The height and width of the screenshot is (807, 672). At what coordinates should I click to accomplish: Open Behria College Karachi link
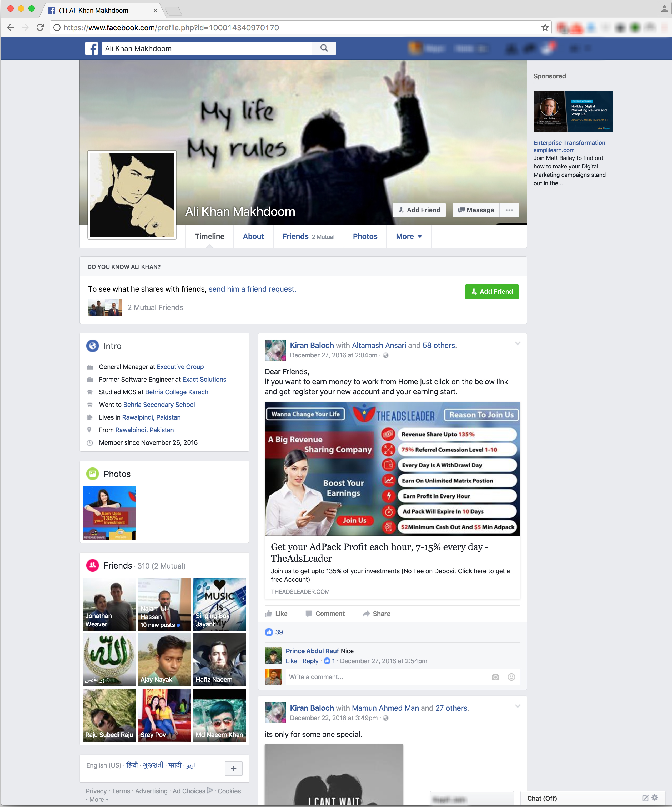coord(178,392)
